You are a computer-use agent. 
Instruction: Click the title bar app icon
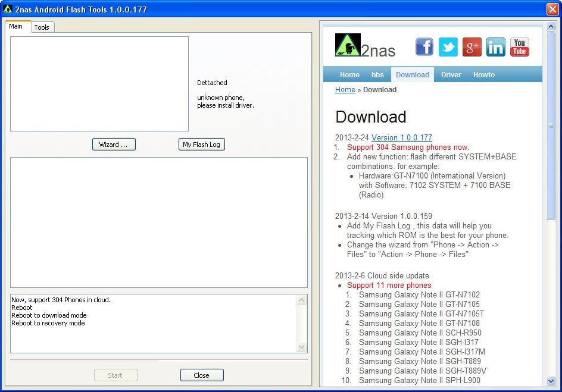[8, 9]
